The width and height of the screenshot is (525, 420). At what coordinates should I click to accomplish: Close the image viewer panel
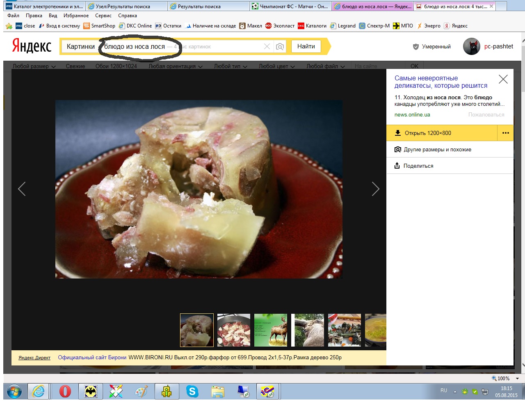click(x=503, y=79)
